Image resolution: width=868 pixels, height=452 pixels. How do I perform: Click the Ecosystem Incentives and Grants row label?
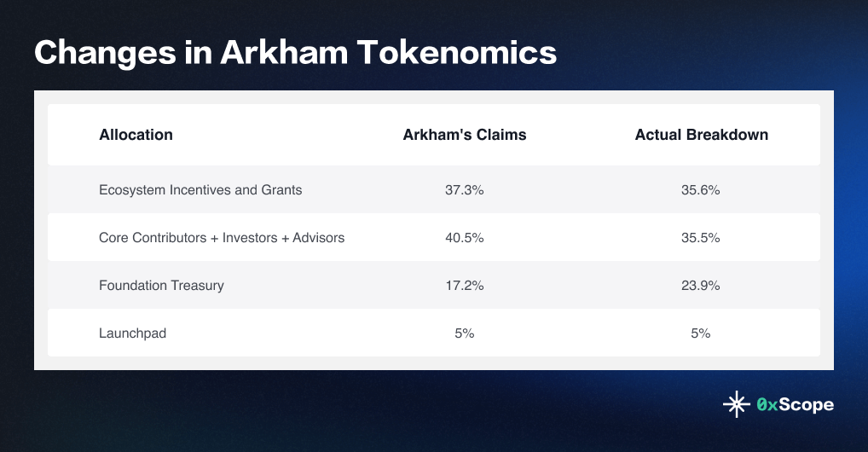point(200,189)
